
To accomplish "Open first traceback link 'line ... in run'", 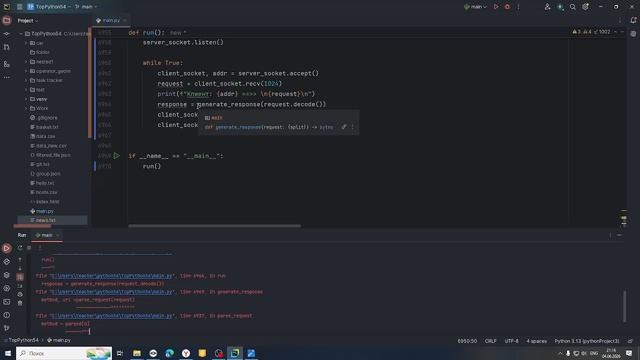I will coord(111,276).
